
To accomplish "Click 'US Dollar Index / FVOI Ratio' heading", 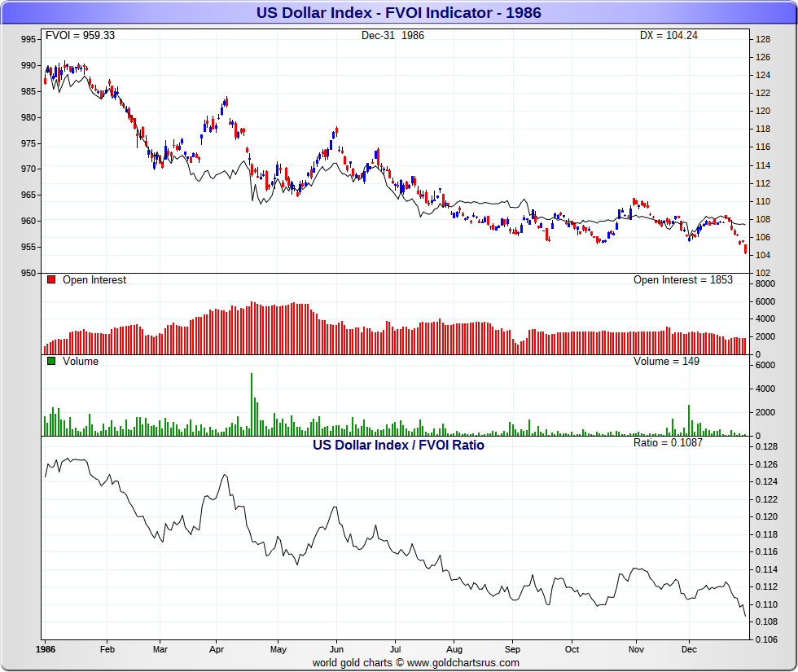I will [x=398, y=446].
